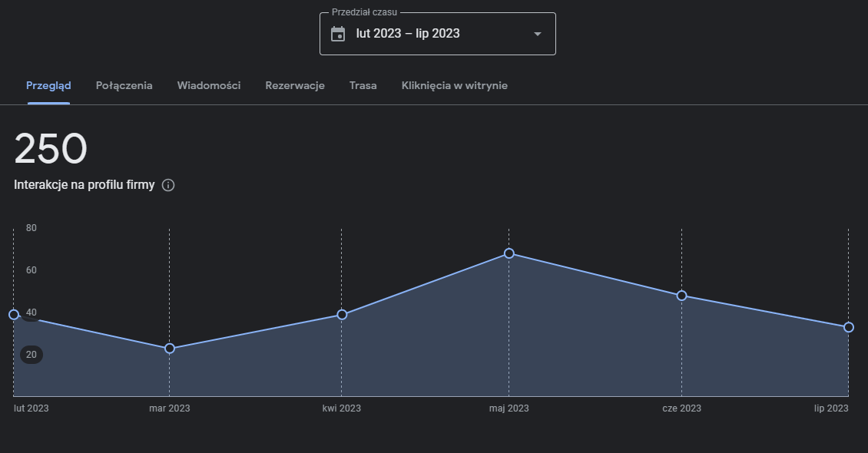Click the lut 2023 data point on chart
This screenshot has width=868, height=453.
(x=14, y=315)
